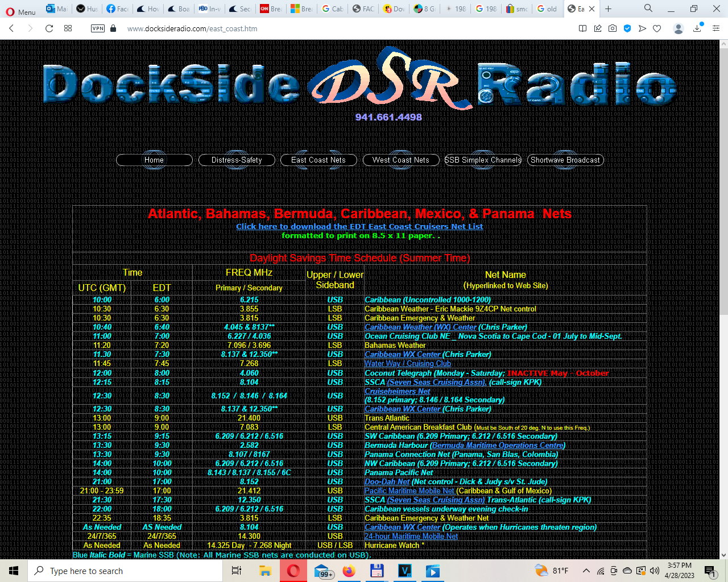Open the tab grid speed dial icon
This screenshot has width=728, height=582.
coord(68,28)
